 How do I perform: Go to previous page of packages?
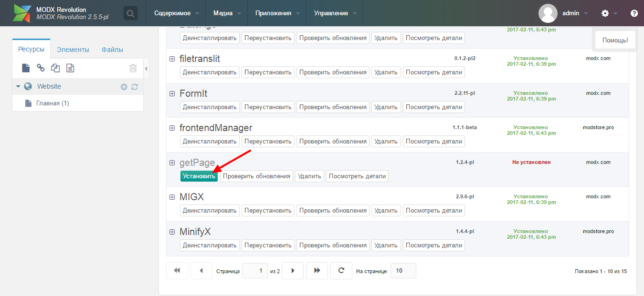[201, 271]
